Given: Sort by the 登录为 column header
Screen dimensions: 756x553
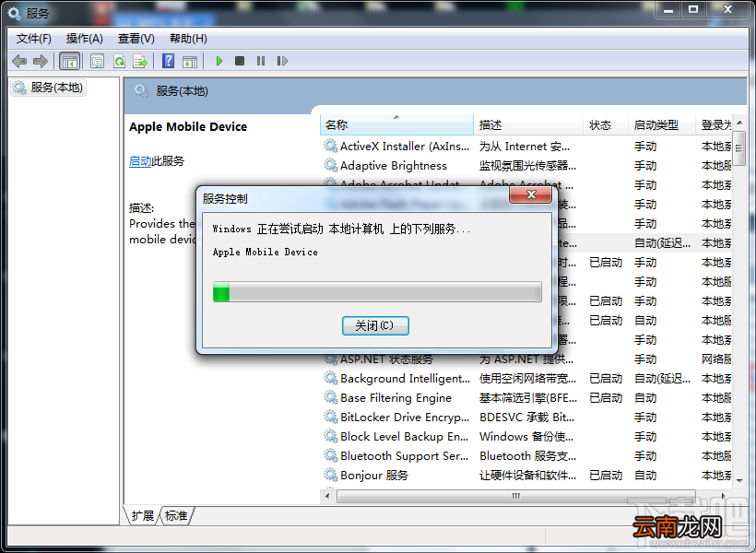Looking at the screenshot, I should pos(715,124).
